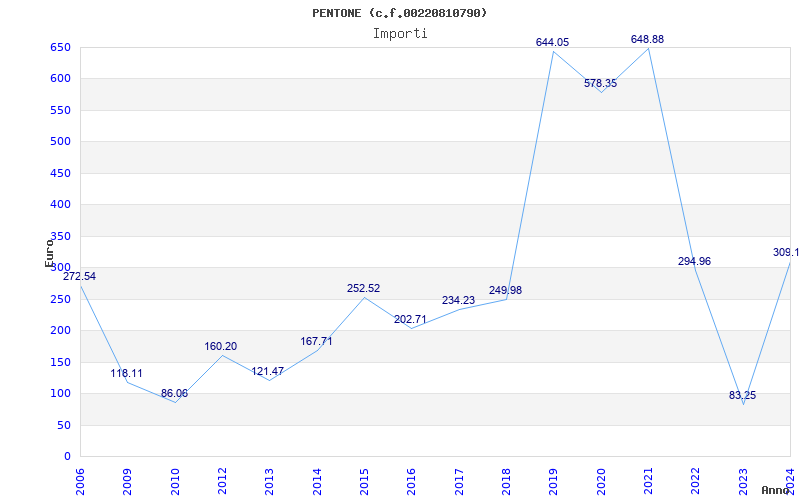Select the 118.11 data label

tap(127, 373)
